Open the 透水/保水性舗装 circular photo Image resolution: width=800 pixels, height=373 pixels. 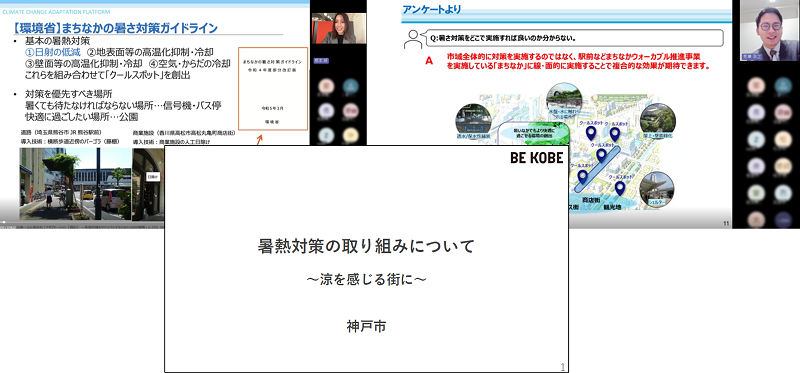[473, 121]
